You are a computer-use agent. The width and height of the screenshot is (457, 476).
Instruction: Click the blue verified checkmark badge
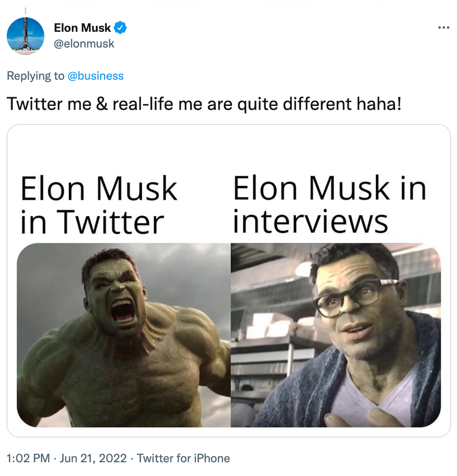tap(120, 28)
